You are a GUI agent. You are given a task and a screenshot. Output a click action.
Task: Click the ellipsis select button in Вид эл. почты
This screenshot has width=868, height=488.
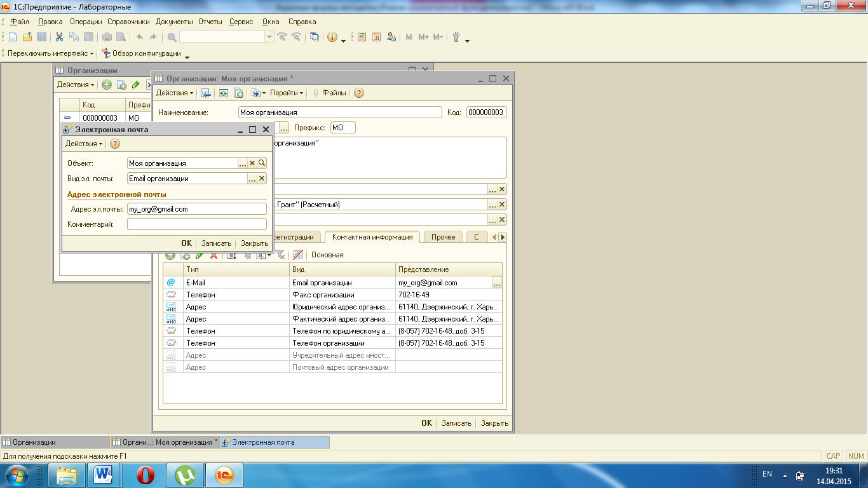252,179
